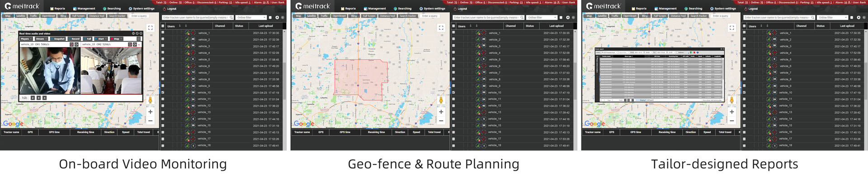Zoom in on the Tailor-designed Reports map
This screenshot has width=868, height=179.
pyautogui.click(x=732, y=111)
